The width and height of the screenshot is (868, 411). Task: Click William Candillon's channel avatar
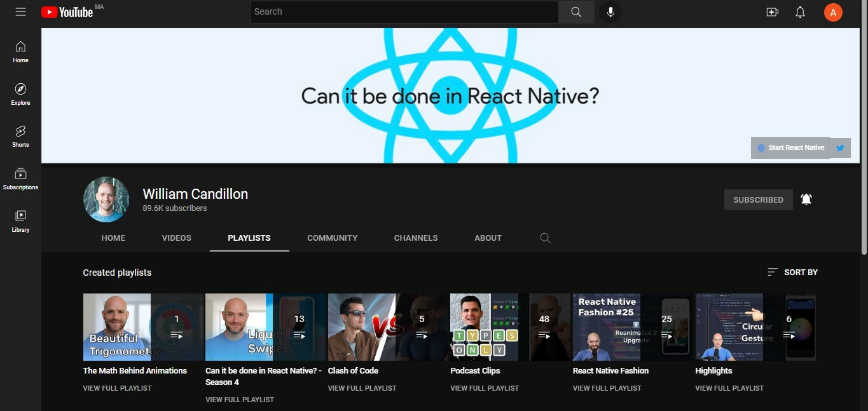pos(106,199)
